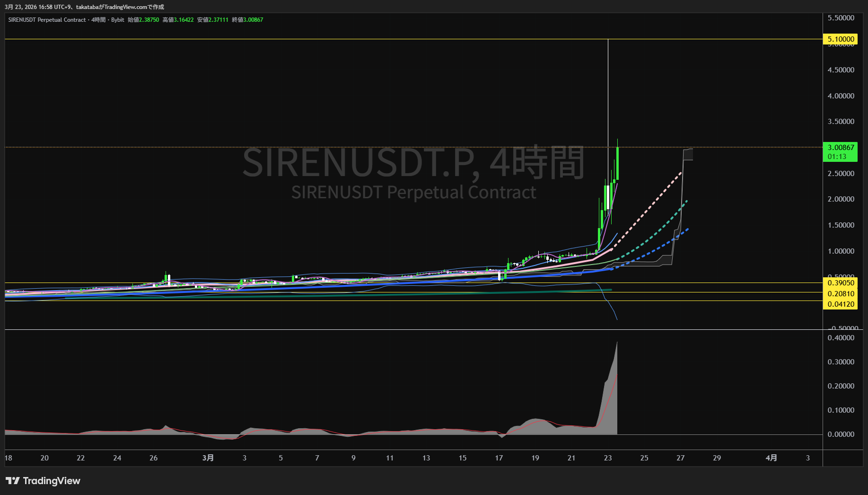Click the Bybit exchange name in header

pos(117,20)
